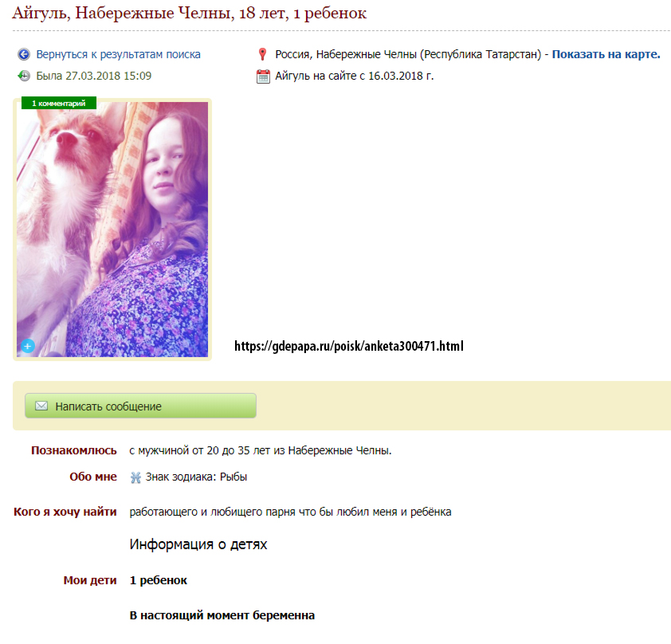Click the calendar registration date icon
Viewport: 671px width, 644px height.
point(263,77)
